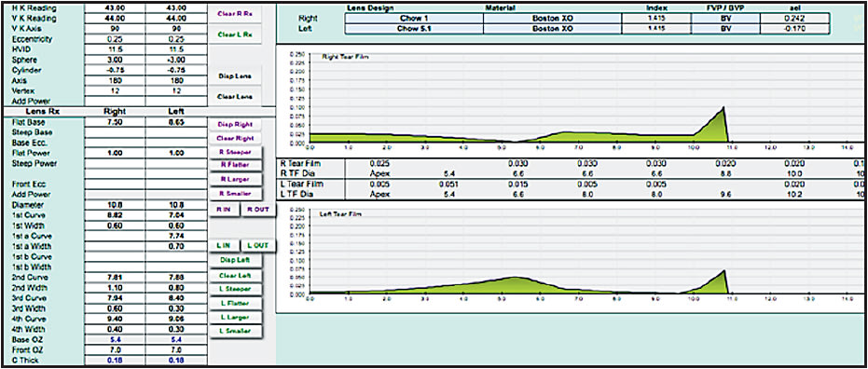Click the L IN button

224,246
